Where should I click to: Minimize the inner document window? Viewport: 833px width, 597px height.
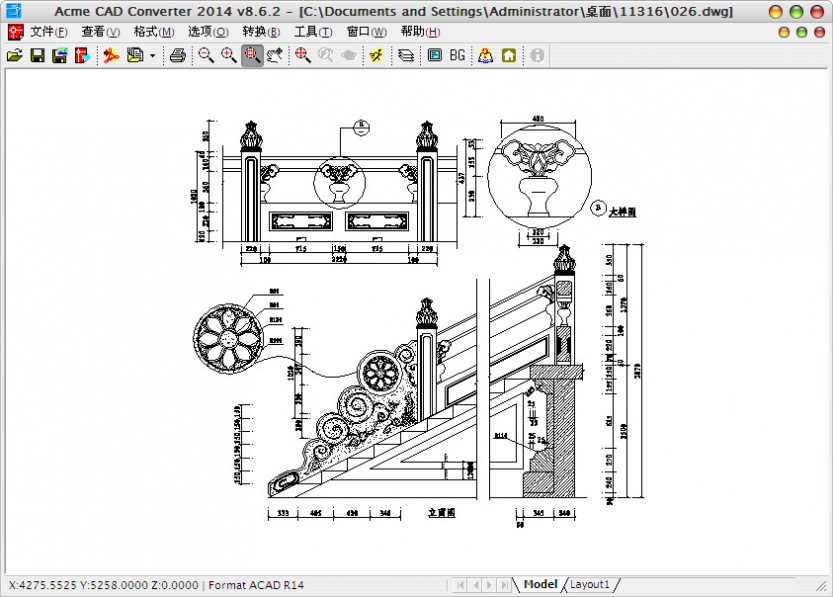coord(784,32)
